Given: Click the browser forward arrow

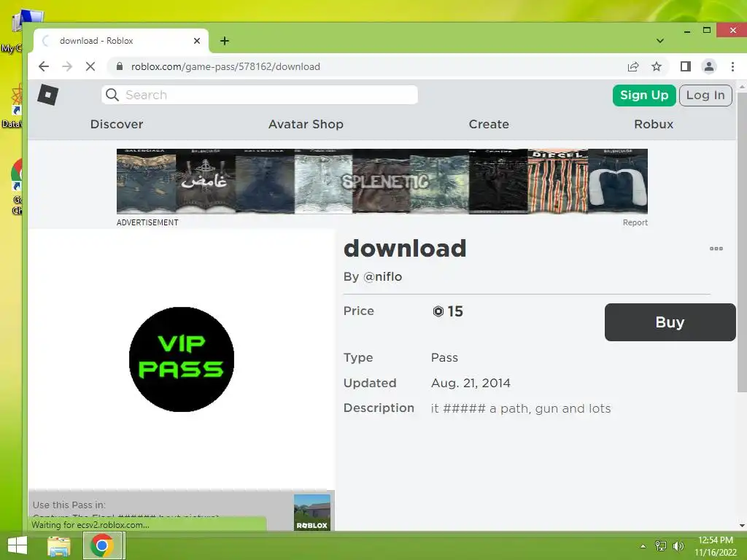Looking at the screenshot, I should click(x=67, y=66).
